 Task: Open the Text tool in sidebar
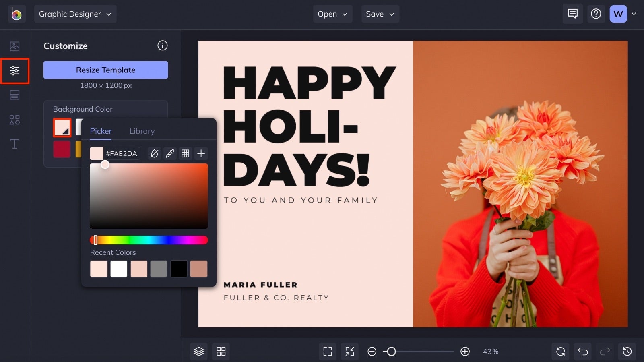click(14, 144)
